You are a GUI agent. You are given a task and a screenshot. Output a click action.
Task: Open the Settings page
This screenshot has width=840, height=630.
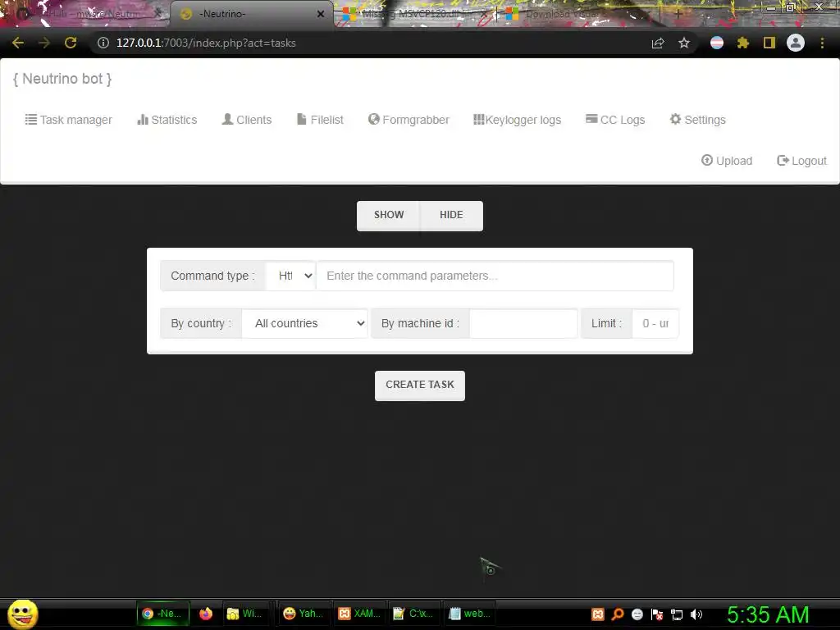coord(697,120)
